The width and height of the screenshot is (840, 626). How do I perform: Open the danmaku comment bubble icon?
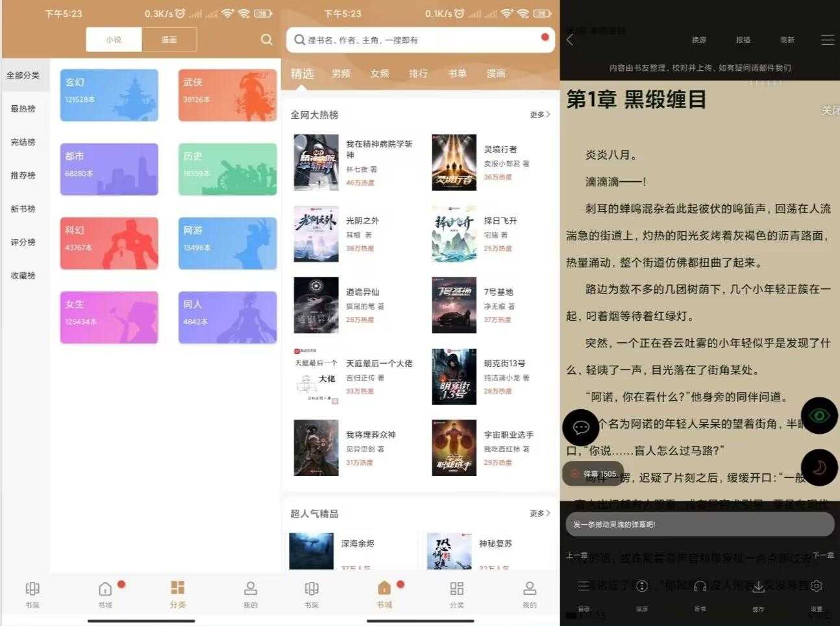(581, 427)
